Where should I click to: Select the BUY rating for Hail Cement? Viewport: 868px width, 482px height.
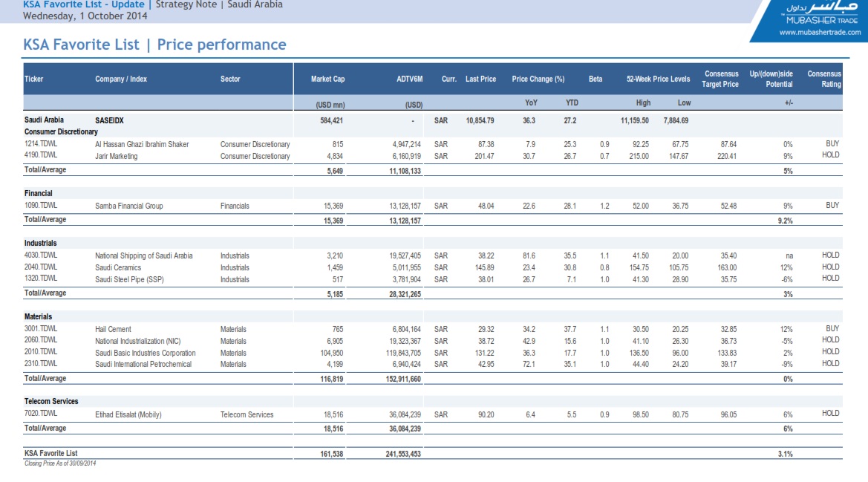click(x=832, y=328)
